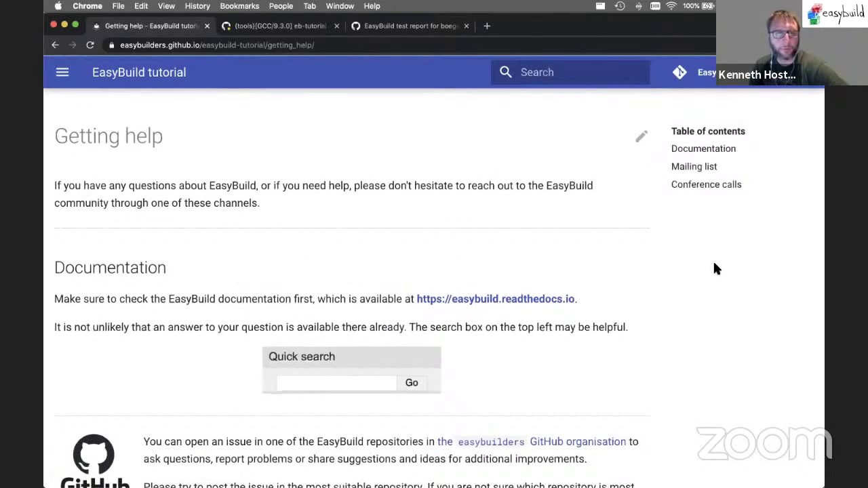Screen dimensions: 868x488
Task: Click the browser back navigation arrow
Action: pyautogui.click(x=55, y=45)
